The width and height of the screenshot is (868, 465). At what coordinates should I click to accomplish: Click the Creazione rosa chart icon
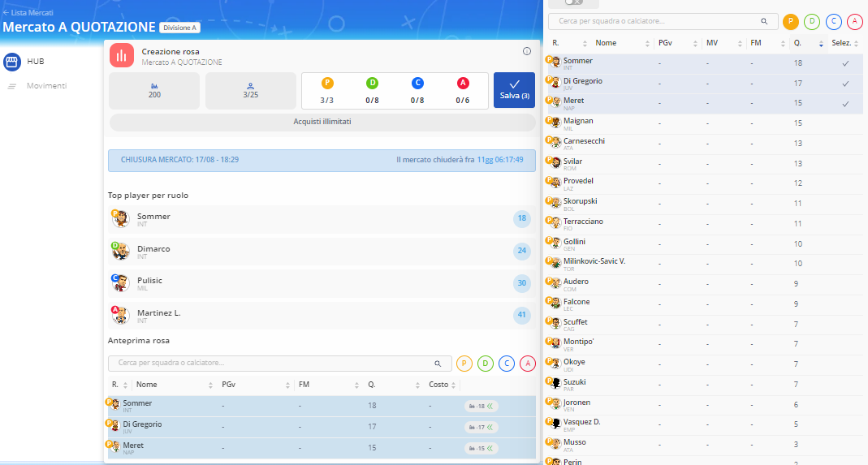coord(122,55)
